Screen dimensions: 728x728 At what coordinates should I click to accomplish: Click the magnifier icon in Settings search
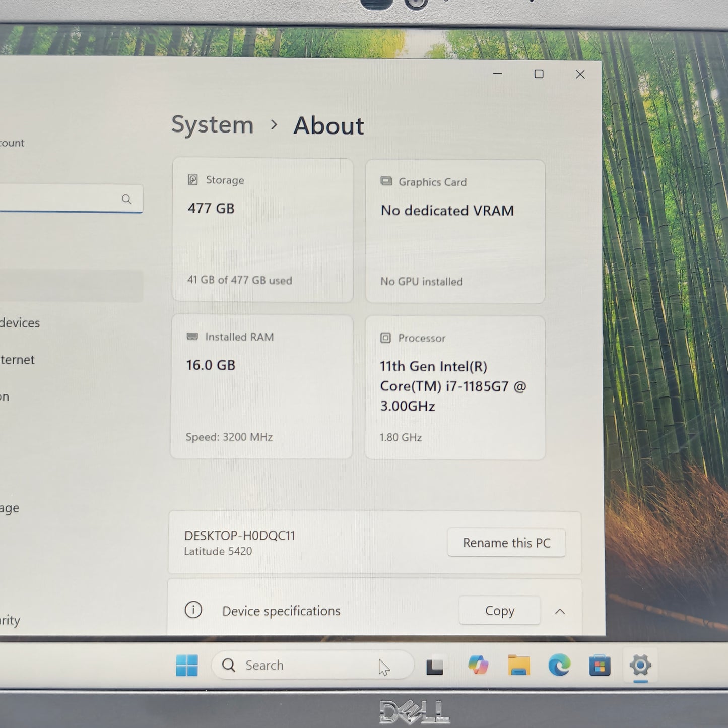(127, 199)
